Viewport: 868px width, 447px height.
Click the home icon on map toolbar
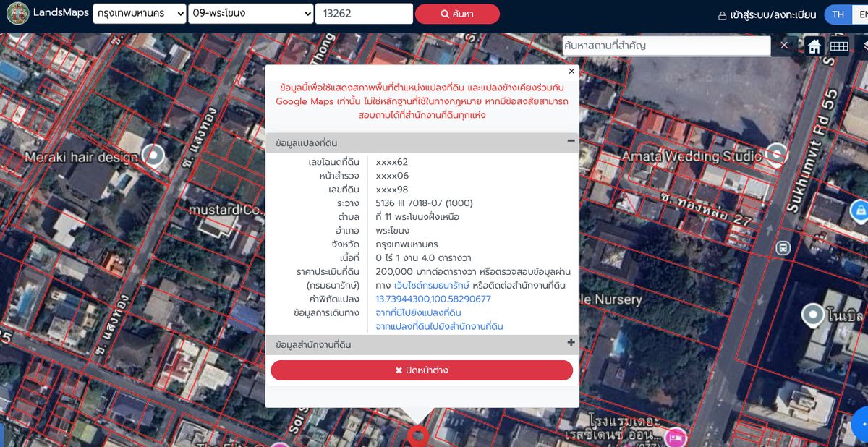tap(814, 46)
